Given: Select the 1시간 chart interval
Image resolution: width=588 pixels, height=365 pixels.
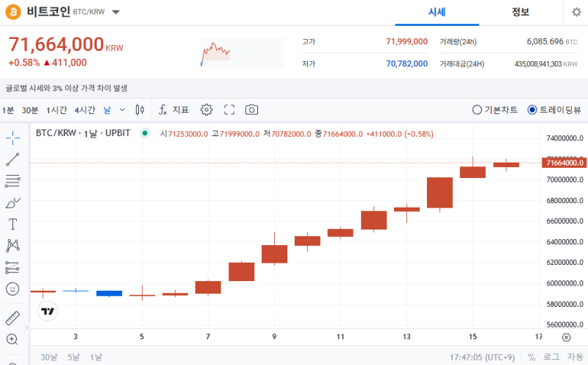Looking at the screenshot, I should coord(57,110).
